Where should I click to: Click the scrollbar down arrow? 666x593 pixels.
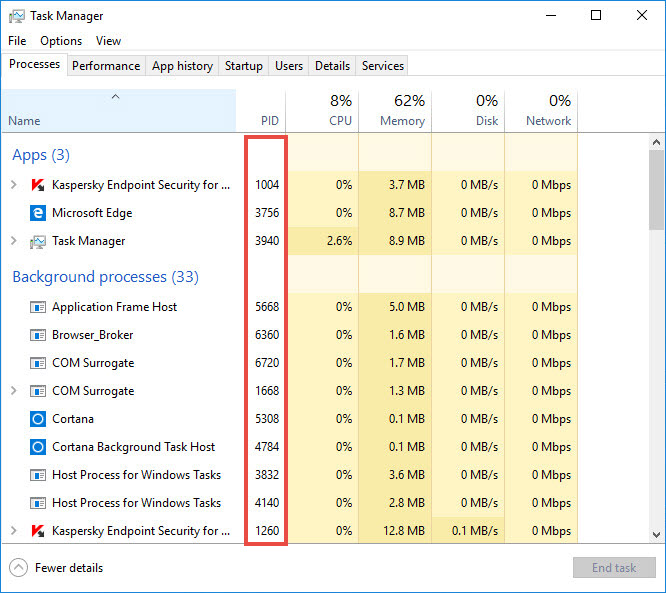point(657,534)
